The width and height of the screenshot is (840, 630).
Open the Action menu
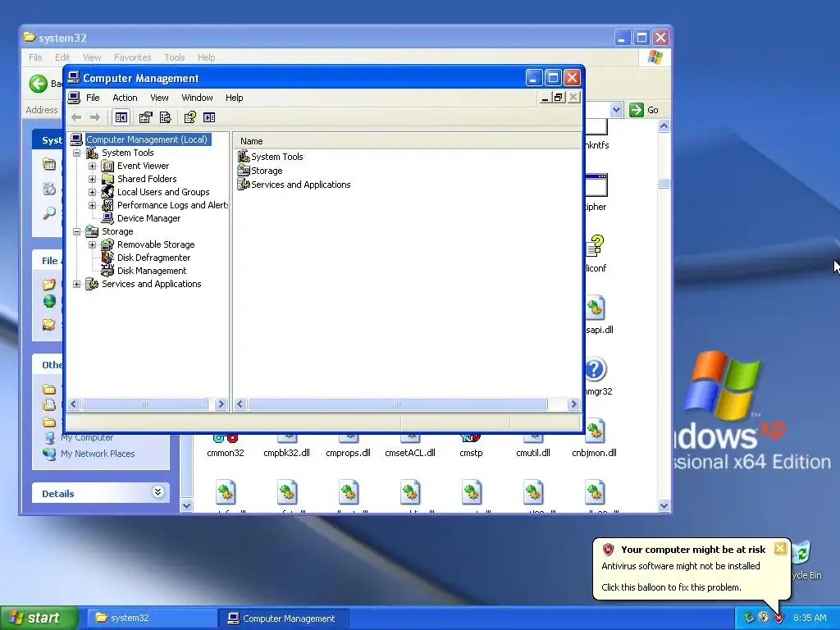pos(125,98)
